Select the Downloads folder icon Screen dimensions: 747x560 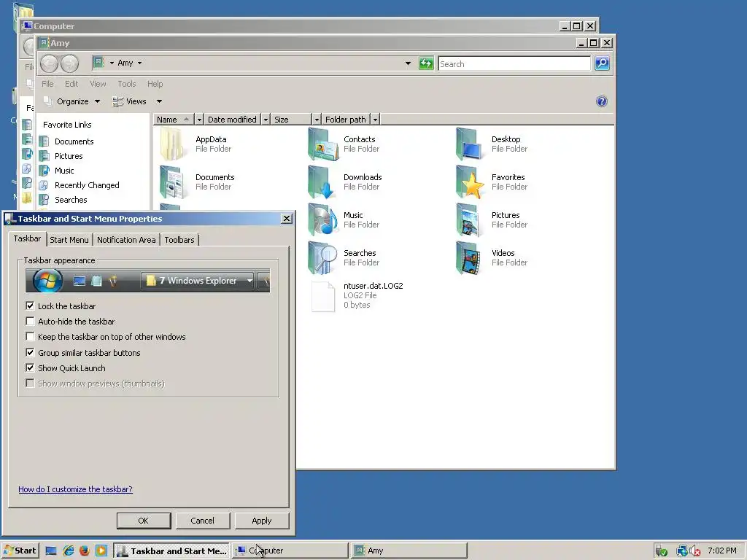pos(322,182)
